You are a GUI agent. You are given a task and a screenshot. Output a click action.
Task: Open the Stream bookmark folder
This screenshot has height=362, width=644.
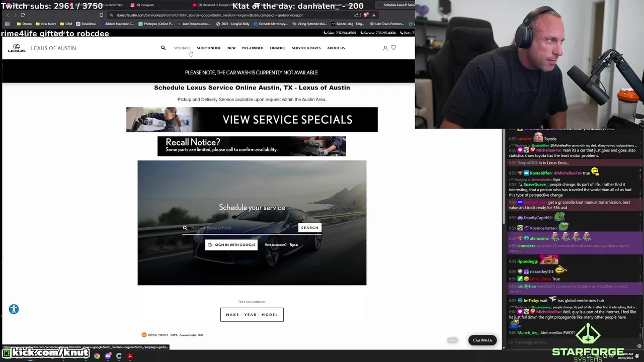click(x=24, y=24)
